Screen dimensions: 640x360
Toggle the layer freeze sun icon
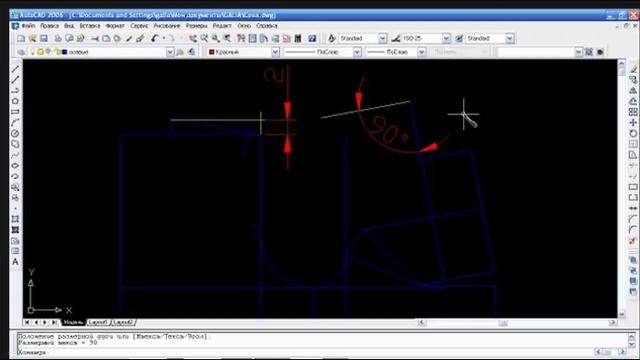(x=40, y=52)
